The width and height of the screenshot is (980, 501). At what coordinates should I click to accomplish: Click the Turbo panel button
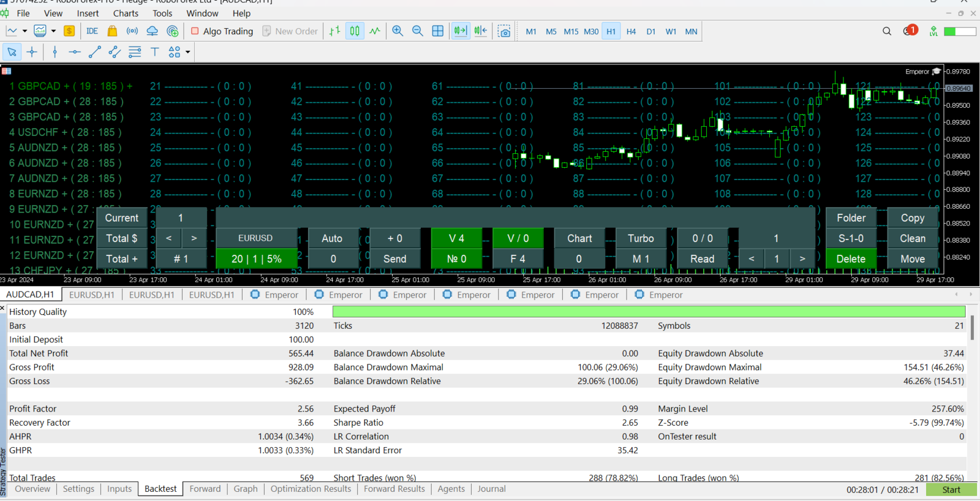click(x=641, y=238)
